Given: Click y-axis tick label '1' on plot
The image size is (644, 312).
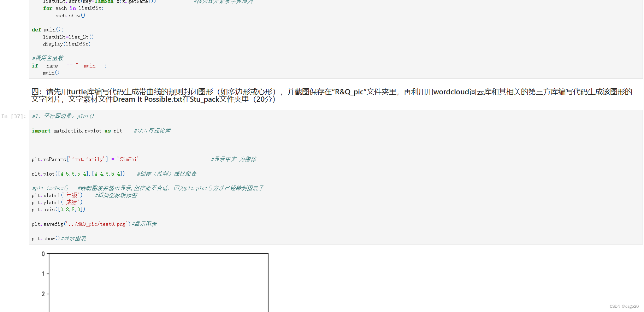Looking at the screenshot, I should (43, 273).
